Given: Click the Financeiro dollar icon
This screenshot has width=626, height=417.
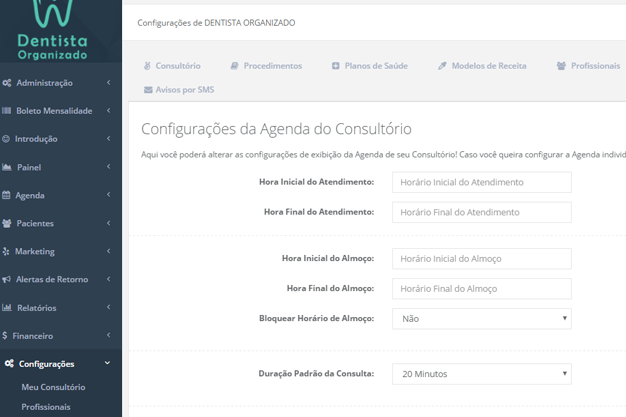Looking at the screenshot, I should click(x=4, y=336).
